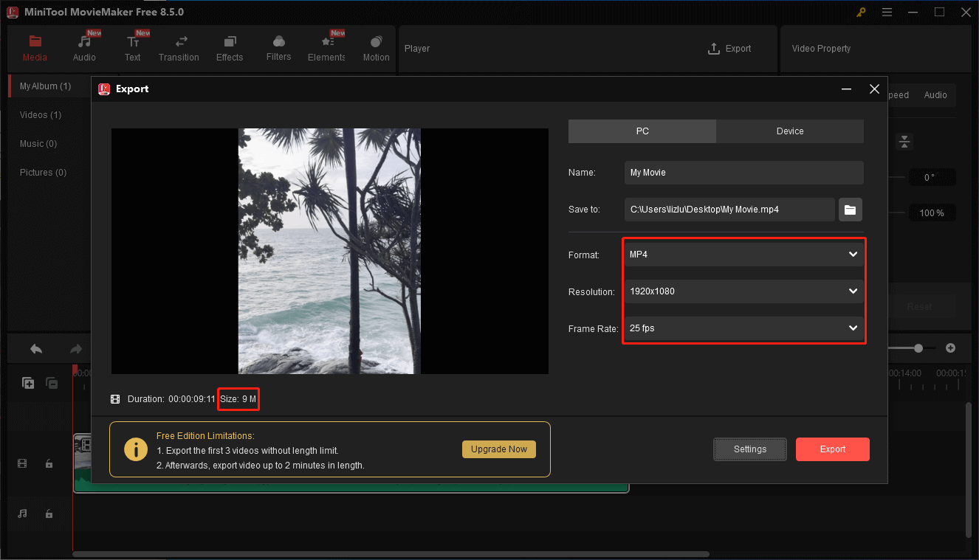This screenshot has height=560, width=979.
Task: Click the Upgrade Now button
Action: click(499, 449)
